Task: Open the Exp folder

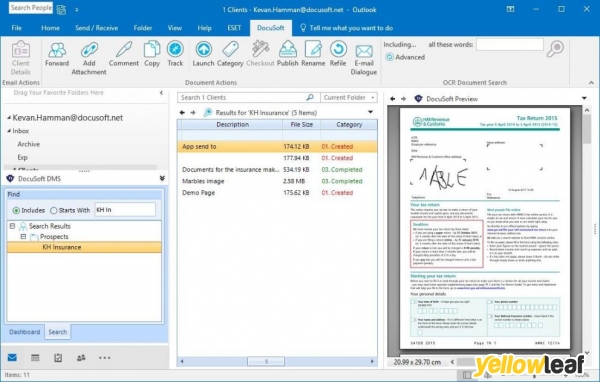Action: coord(22,157)
